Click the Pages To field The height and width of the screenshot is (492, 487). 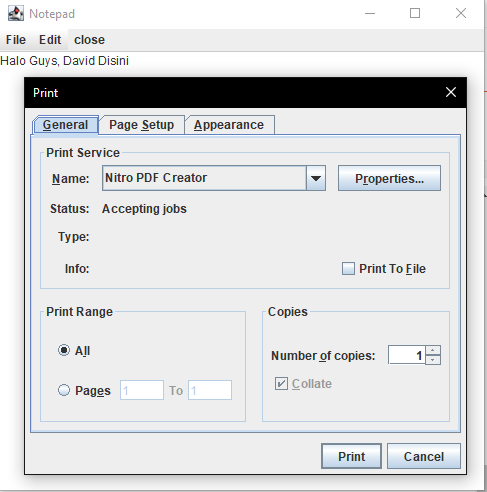coord(210,390)
